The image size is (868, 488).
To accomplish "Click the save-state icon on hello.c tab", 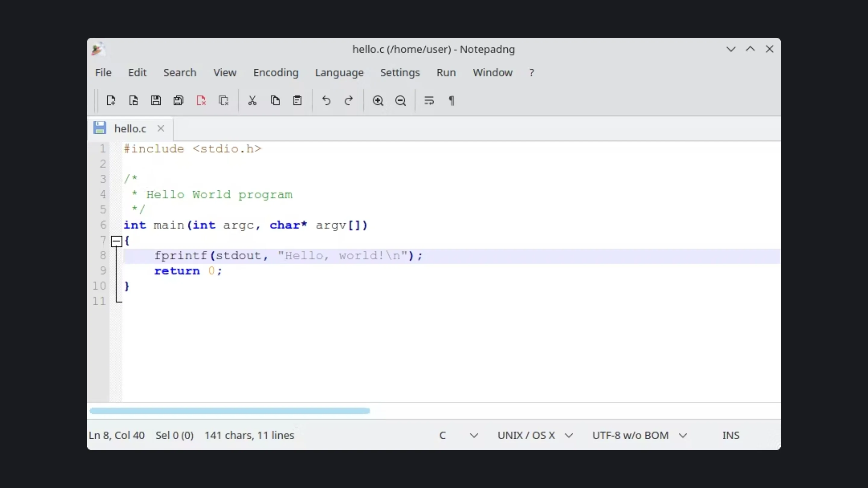I will tap(100, 128).
